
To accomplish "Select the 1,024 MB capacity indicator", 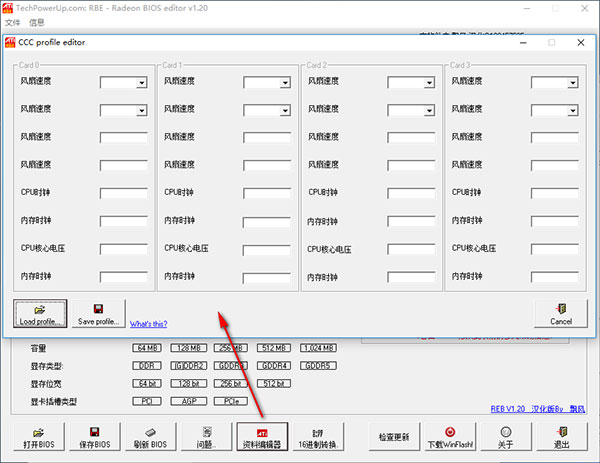I will point(318,348).
